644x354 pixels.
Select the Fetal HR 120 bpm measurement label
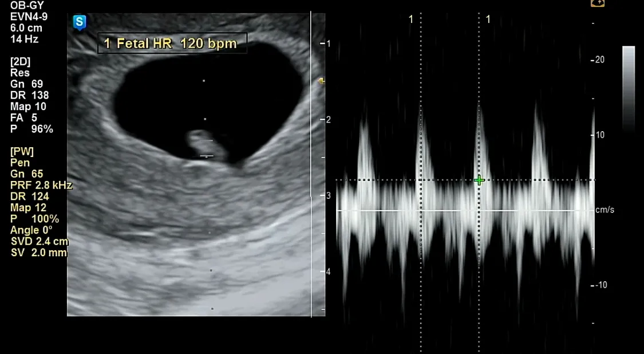(172, 43)
